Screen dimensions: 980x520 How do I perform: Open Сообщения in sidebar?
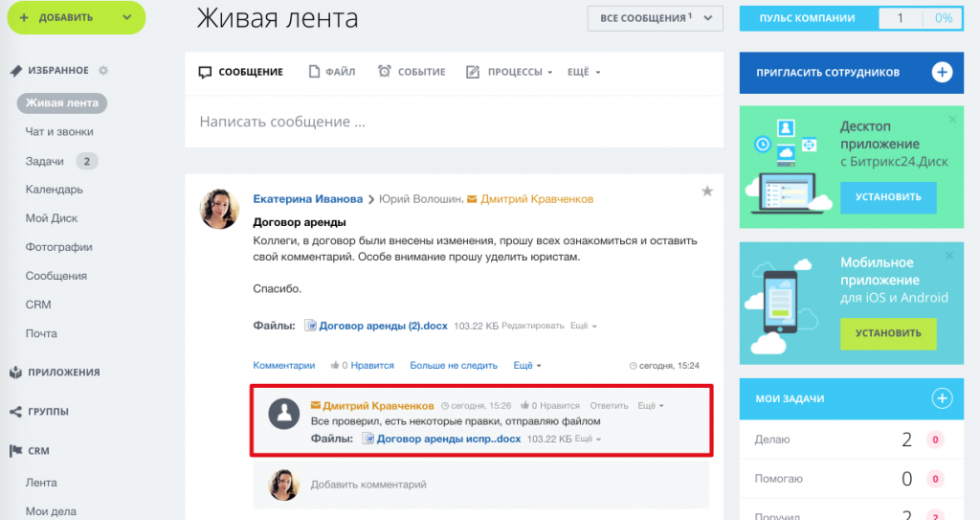56,276
